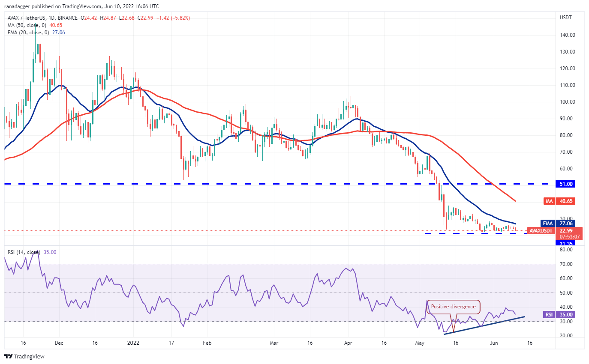Click the 70.00 level on RSI axis
Screen dimensions: 589x364
coord(565,264)
